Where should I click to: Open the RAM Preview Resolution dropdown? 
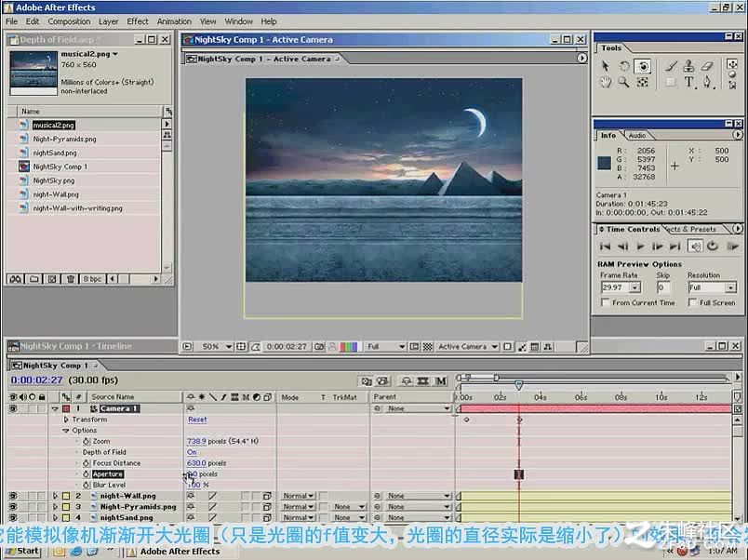click(x=730, y=287)
